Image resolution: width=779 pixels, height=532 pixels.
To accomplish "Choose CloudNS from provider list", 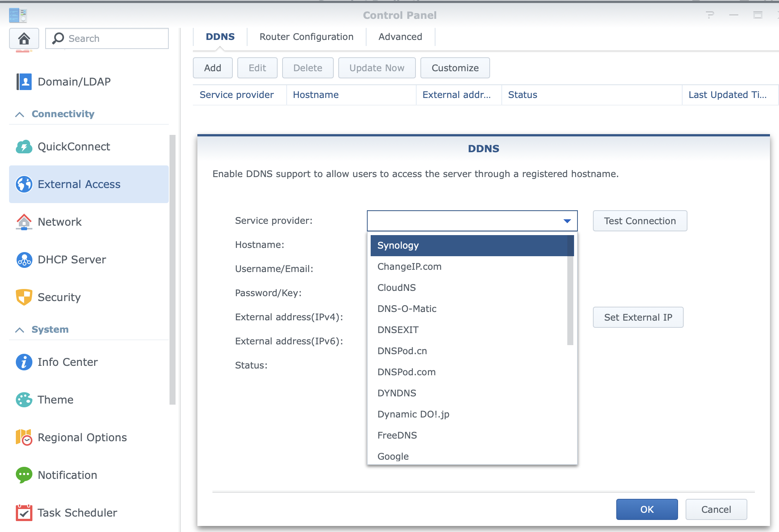I will [469, 288].
